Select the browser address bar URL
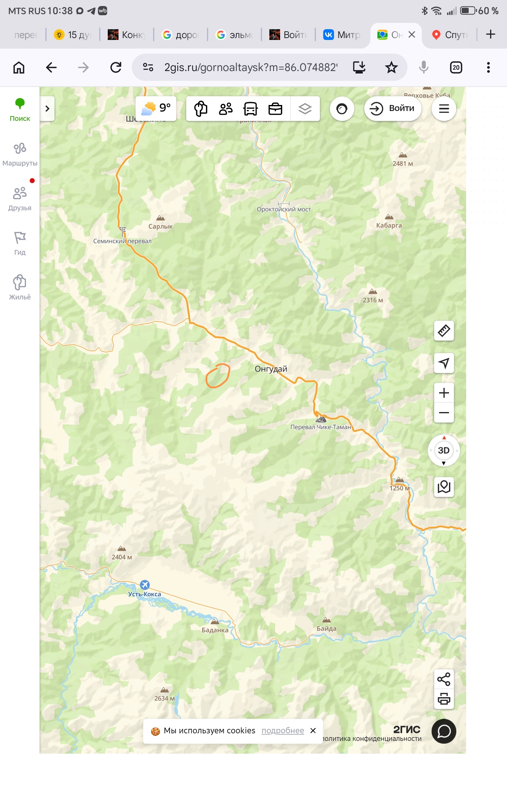Image resolution: width=507 pixels, height=812 pixels. [x=250, y=68]
